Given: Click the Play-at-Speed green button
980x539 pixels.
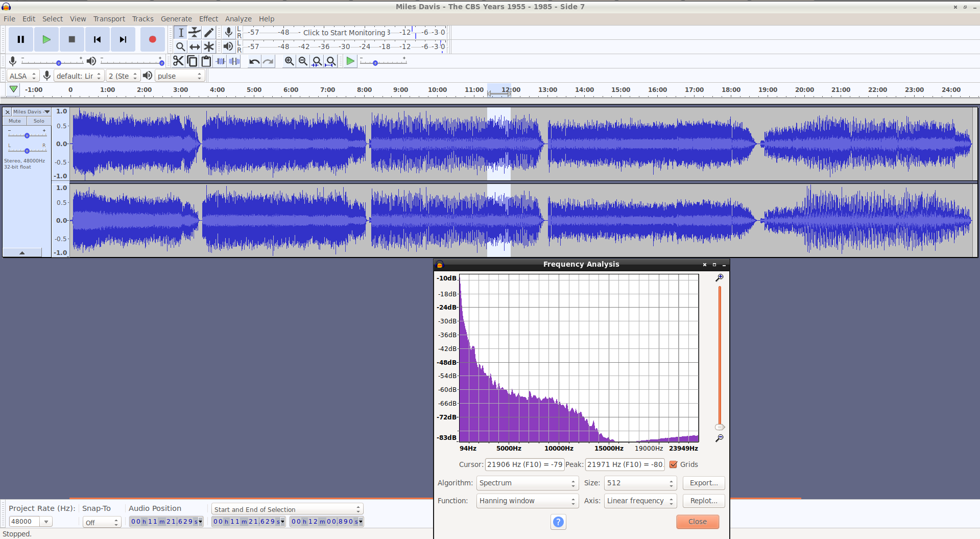Looking at the screenshot, I should [x=350, y=61].
